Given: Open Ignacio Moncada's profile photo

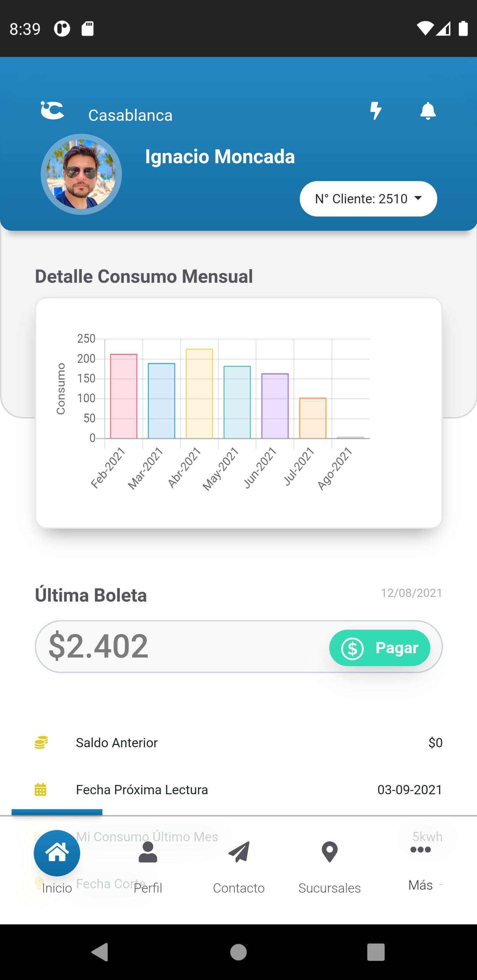Looking at the screenshot, I should [x=81, y=174].
